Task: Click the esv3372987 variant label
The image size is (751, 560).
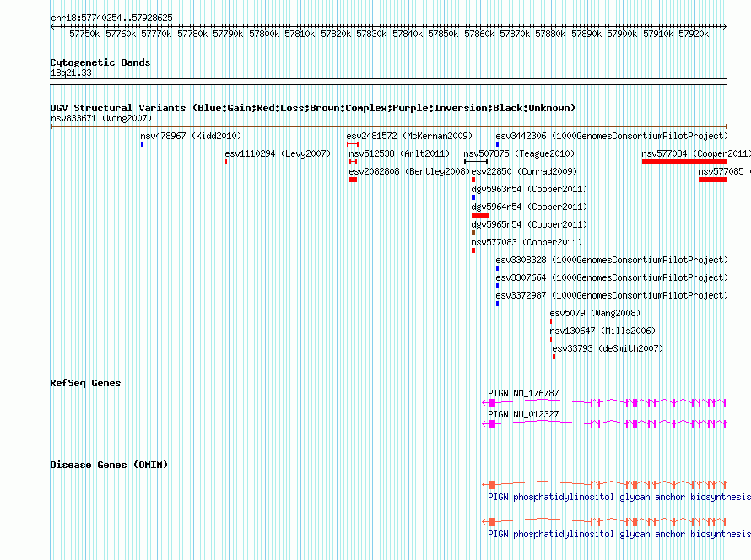Action: [612, 295]
